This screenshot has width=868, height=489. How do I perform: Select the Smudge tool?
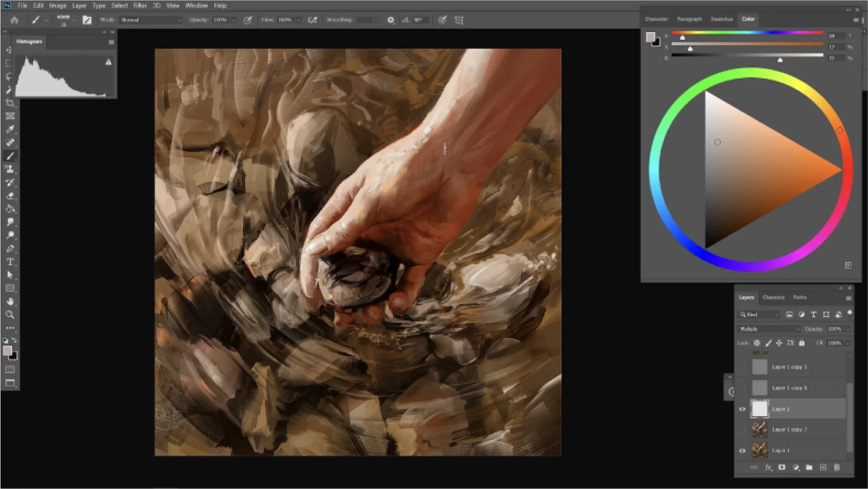pyautogui.click(x=10, y=222)
